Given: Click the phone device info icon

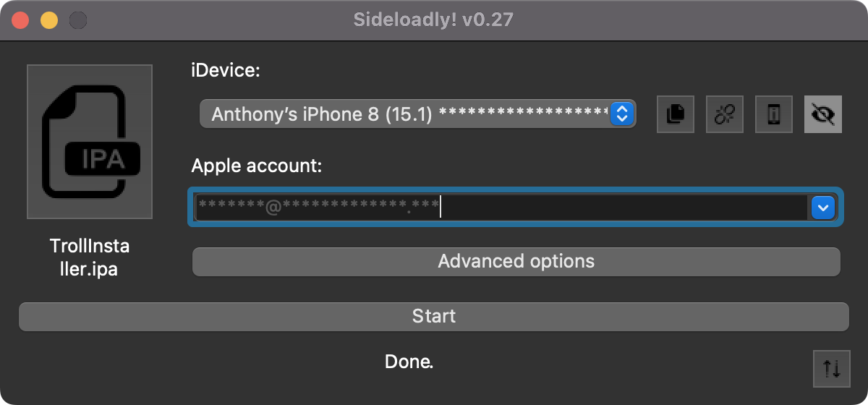Looking at the screenshot, I should (x=774, y=114).
